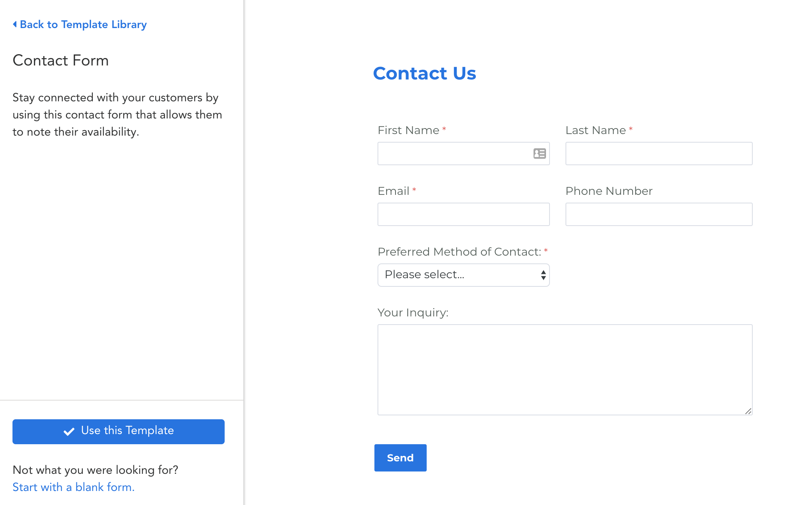Click the Phone Number text field
The image size is (812, 505).
click(659, 214)
